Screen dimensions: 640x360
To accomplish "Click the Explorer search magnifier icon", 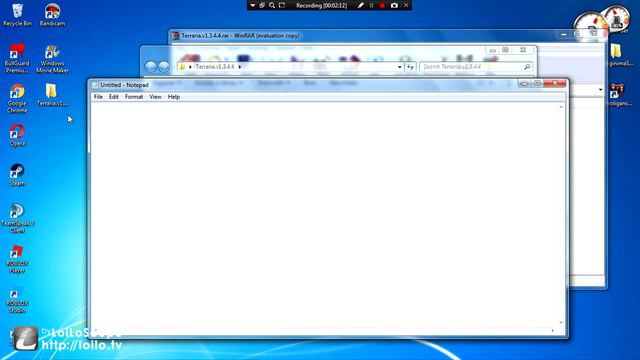I will pyautogui.click(x=527, y=67).
